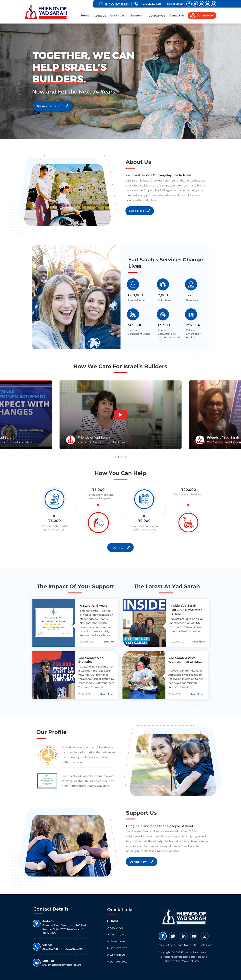Click the crutches donation icon for ₹3,000
The width and height of the screenshot is (241, 980).
(55, 499)
